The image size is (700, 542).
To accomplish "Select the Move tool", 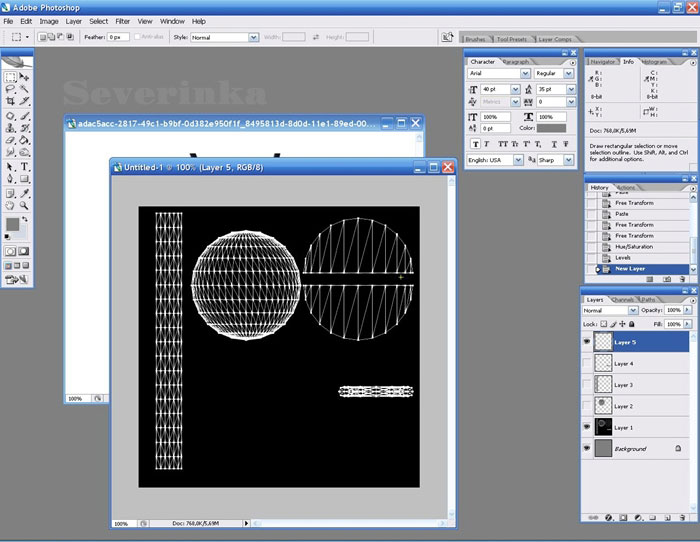I will [x=24, y=76].
